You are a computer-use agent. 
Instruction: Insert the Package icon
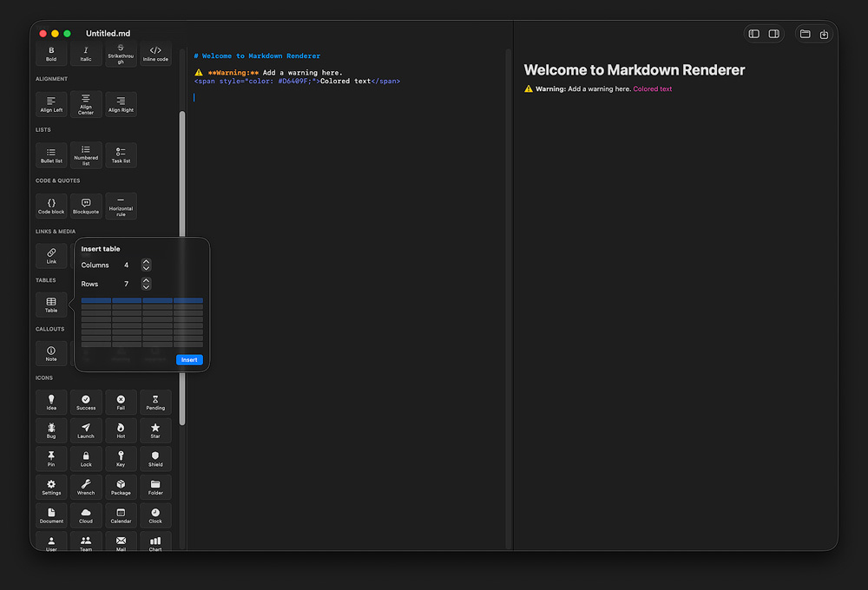[x=121, y=487]
